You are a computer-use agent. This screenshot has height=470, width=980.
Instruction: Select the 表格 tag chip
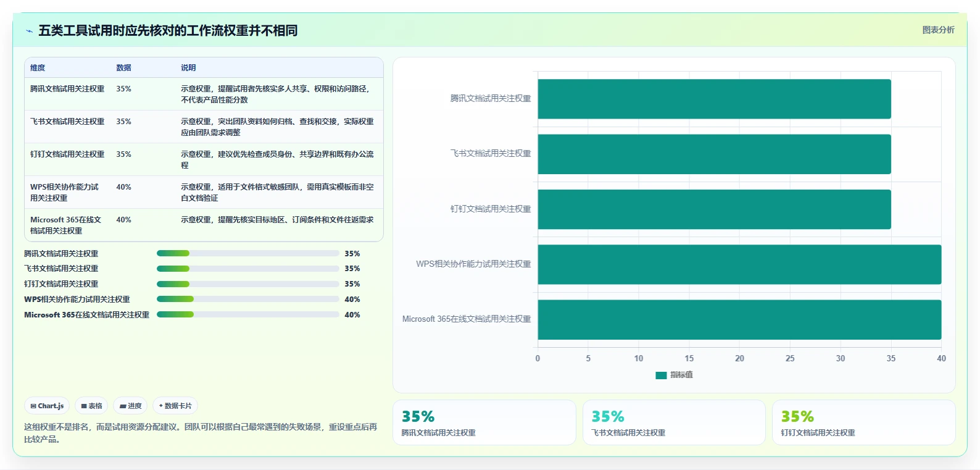click(91, 406)
